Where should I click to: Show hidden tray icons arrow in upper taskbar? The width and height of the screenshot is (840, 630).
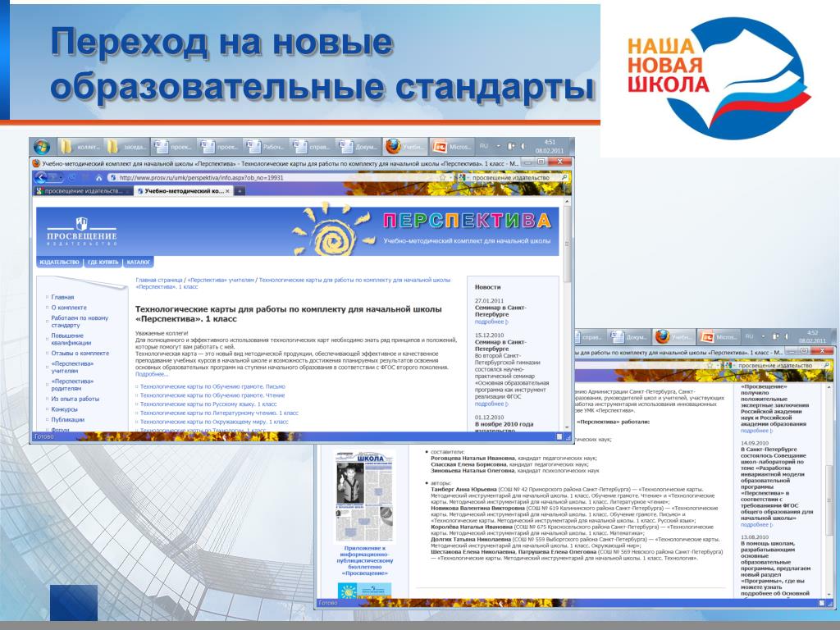(x=498, y=146)
